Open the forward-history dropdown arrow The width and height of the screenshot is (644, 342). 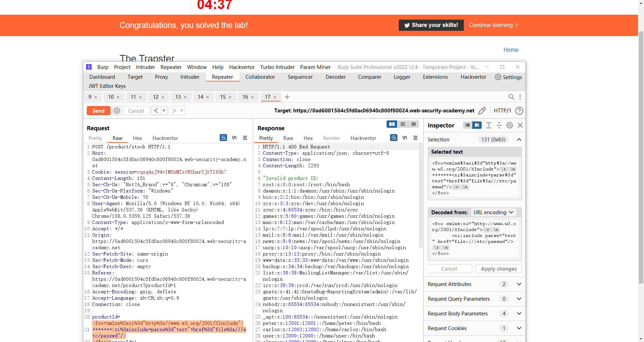point(182,111)
